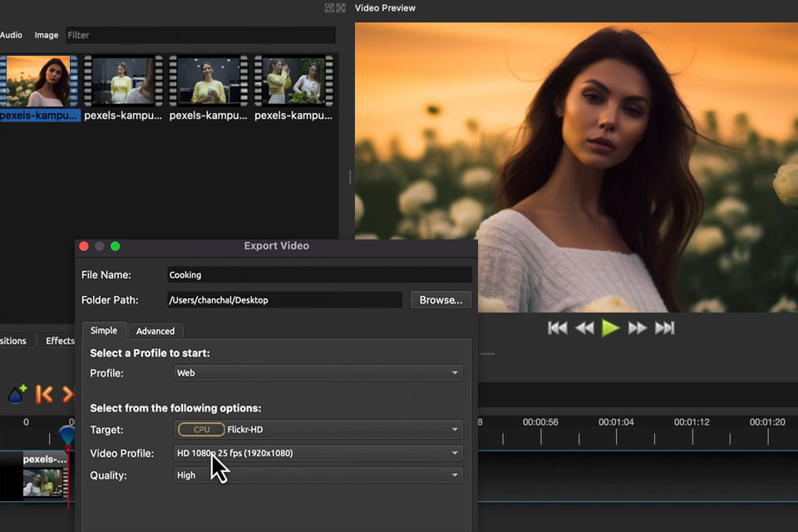Viewport: 798px width, 532px height.
Task: Select the woman at sunset video thumbnail
Action: coord(39,81)
